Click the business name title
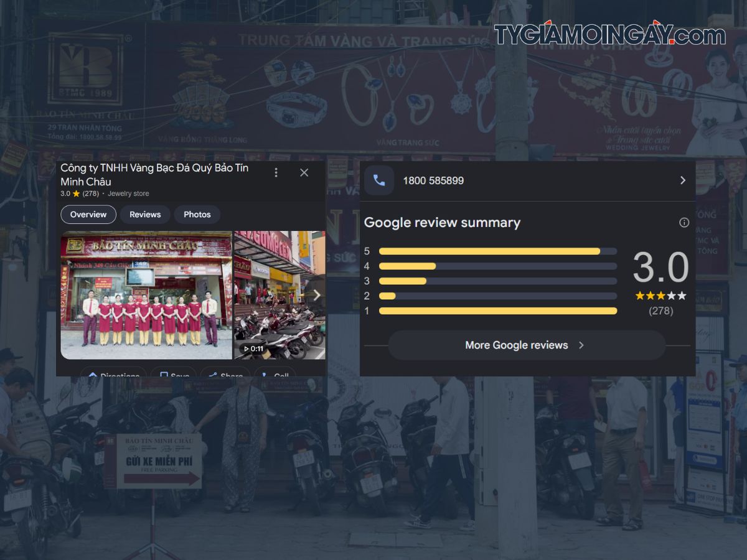 (154, 175)
